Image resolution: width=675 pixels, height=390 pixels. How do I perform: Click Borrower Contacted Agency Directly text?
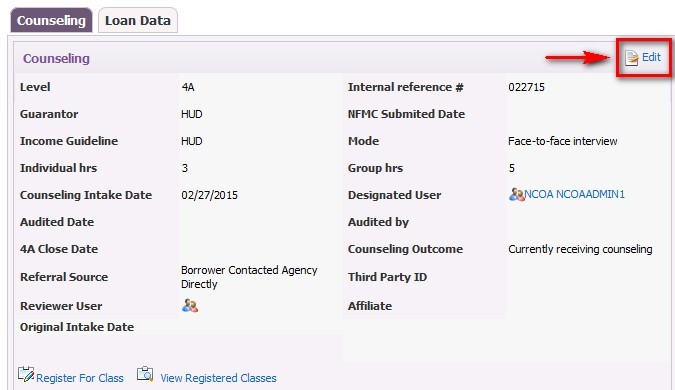(249, 277)
